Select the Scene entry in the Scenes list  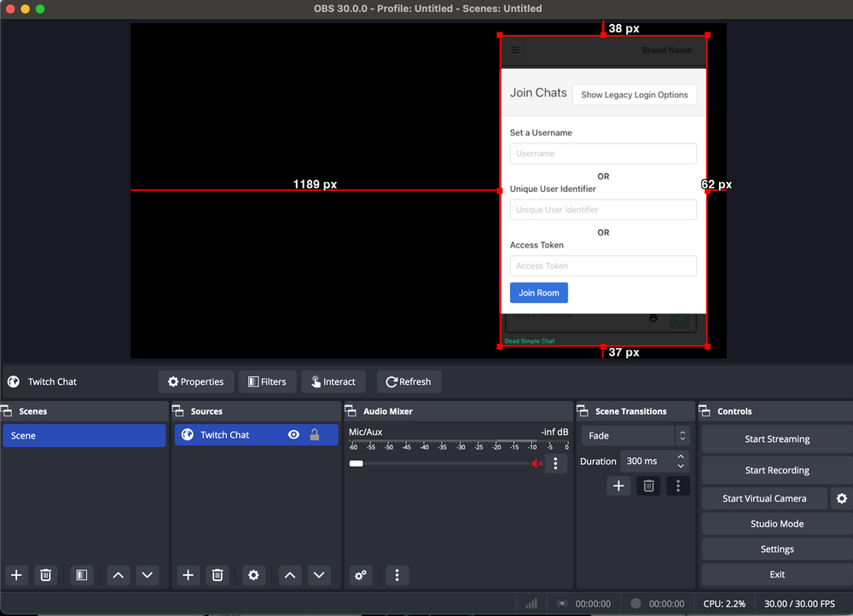click(x=84, y=435)
